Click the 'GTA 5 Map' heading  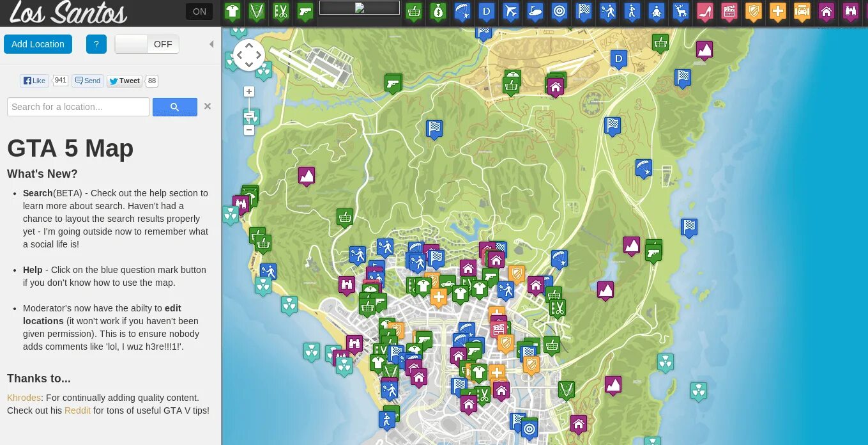pyautogui.click(x=70, y=148)
